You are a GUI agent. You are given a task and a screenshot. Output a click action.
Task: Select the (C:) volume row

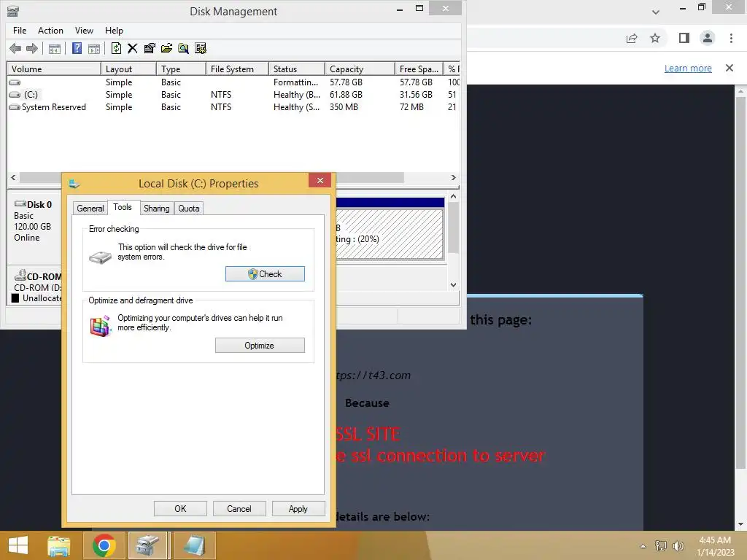coord(233,95)
